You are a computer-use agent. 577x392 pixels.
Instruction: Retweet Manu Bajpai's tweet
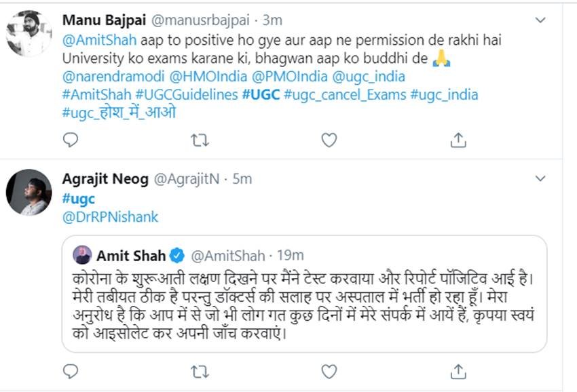pyautogui.click(x=199, y=140)
